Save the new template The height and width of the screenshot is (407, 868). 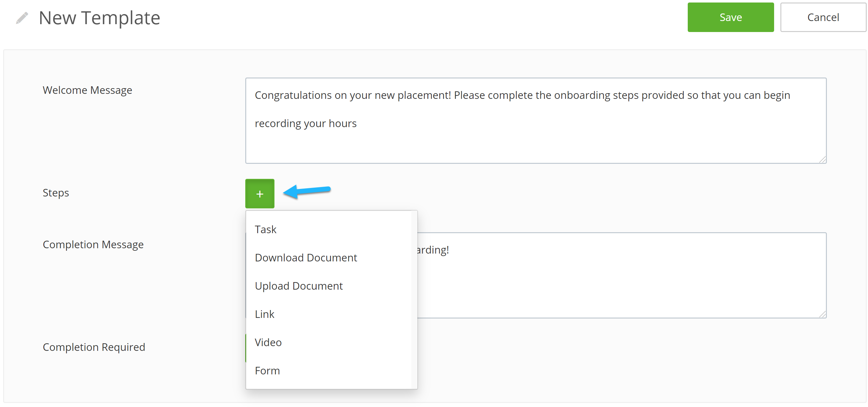[730, 17]
